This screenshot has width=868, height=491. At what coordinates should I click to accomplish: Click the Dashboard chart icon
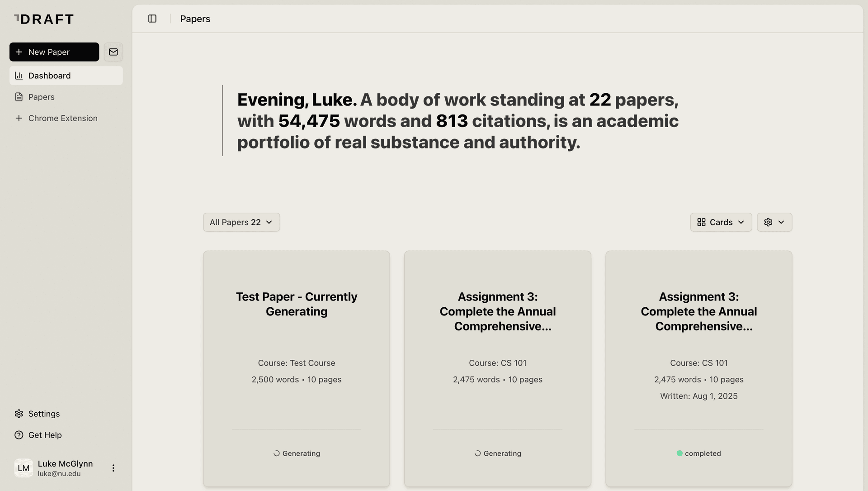[x=19, y=76]
